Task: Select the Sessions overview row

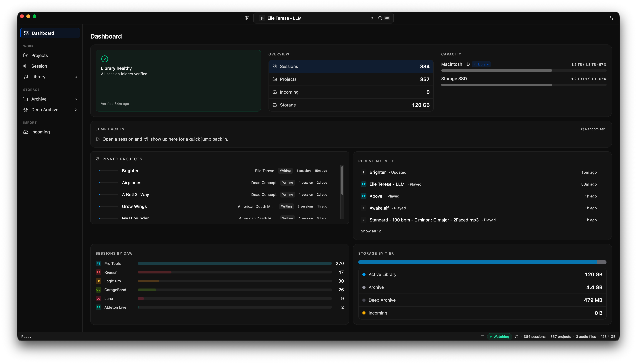Action: click(351, 66)
